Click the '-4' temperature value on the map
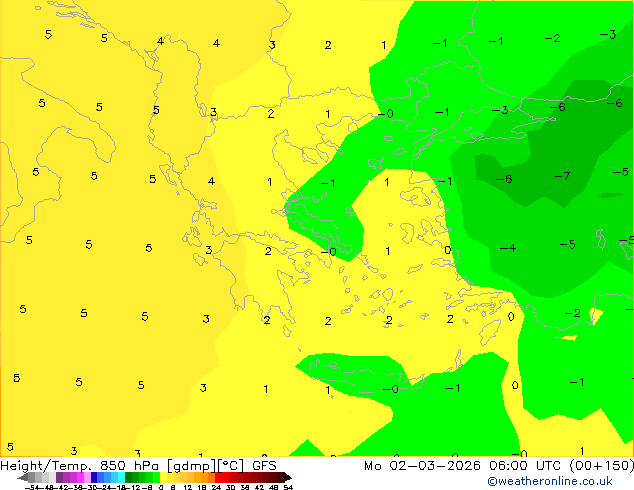The width and height of the screenshot is (634, 490). click(508, 248)
